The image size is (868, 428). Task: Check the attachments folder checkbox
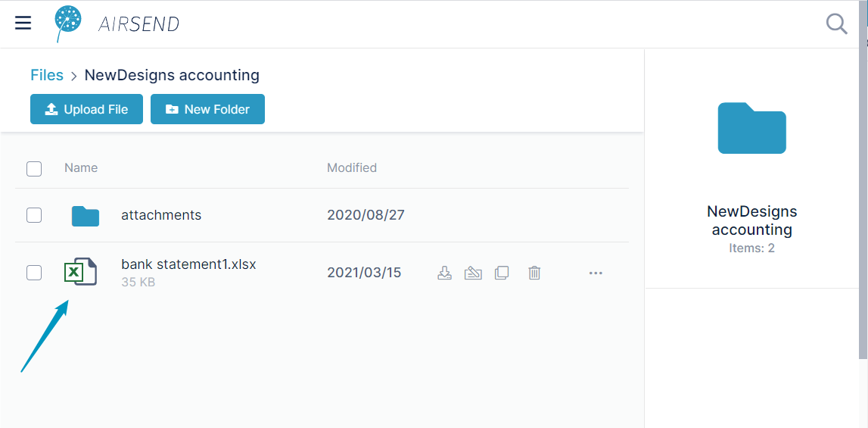[x=34, y=215]
